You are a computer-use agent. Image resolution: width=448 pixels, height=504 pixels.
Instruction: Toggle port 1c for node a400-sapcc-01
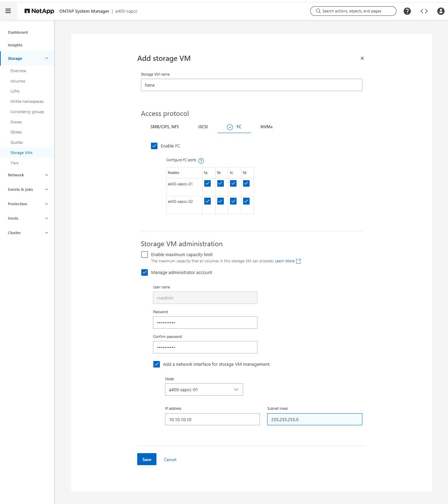[233, 184]
